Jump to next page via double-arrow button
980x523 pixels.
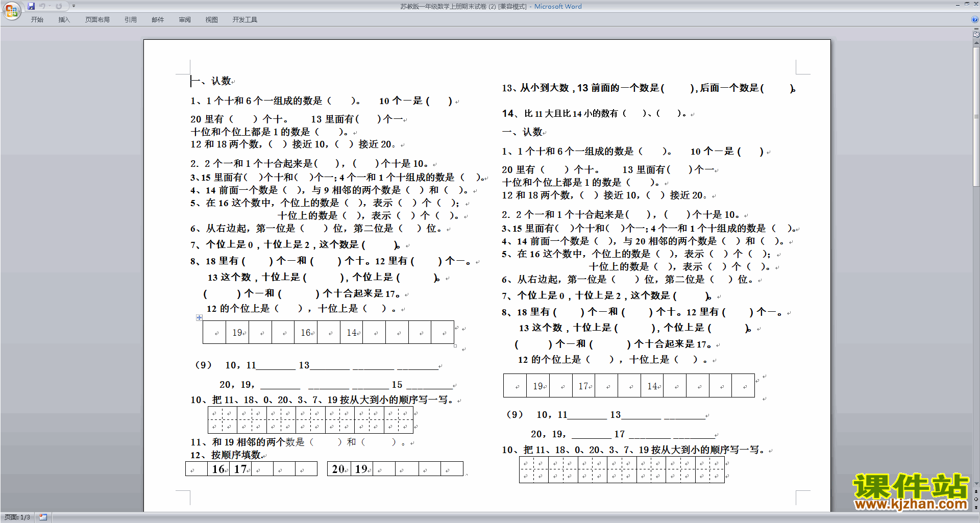(976, 507)
